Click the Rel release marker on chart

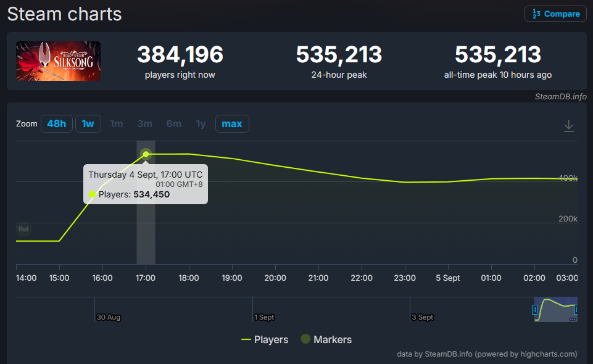click(23, 229)
